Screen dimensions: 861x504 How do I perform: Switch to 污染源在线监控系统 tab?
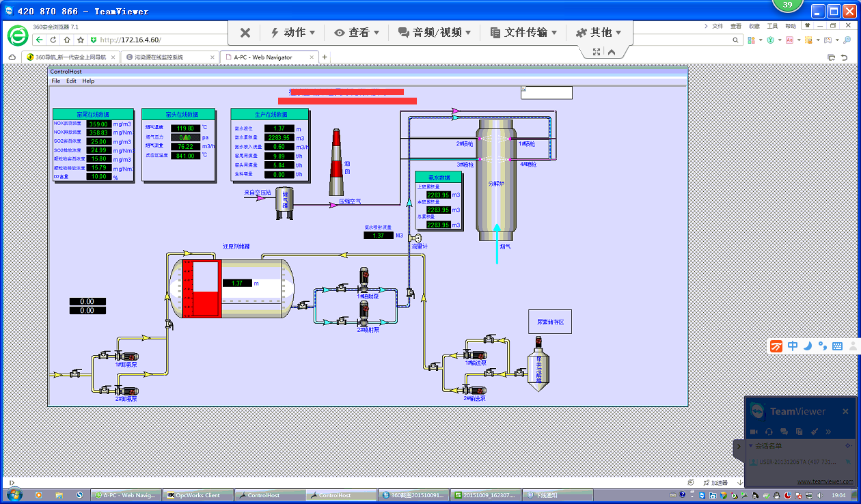[169, 57]
